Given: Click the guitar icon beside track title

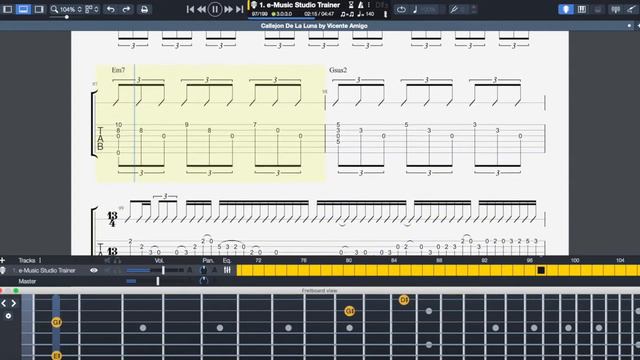Looking at the screenshot, I should (254, 5).
